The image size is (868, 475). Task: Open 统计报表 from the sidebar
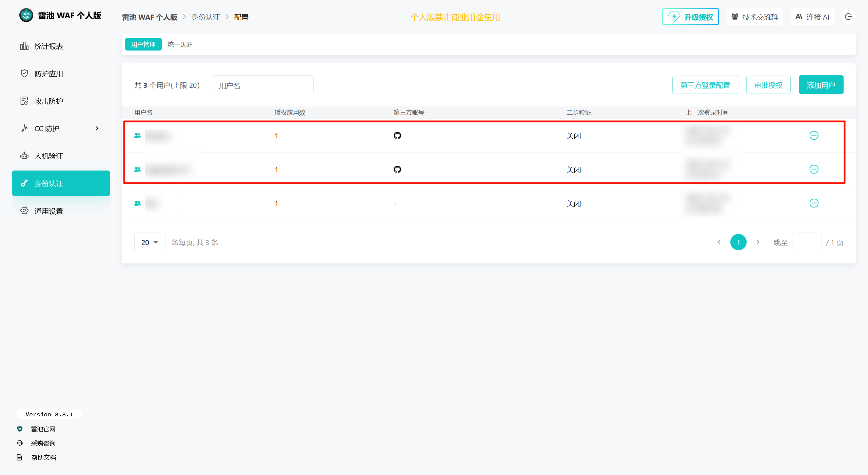(48, 46)
